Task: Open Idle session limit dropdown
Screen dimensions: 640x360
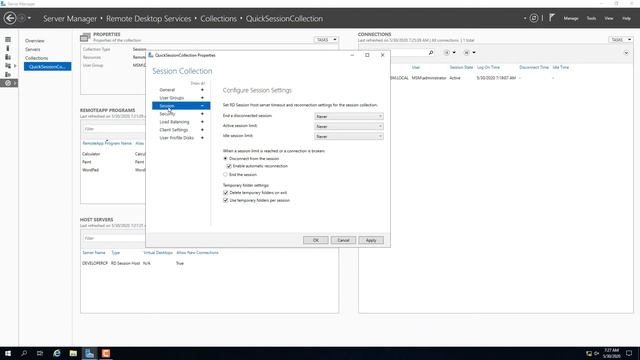Action: tap(349, 136)
